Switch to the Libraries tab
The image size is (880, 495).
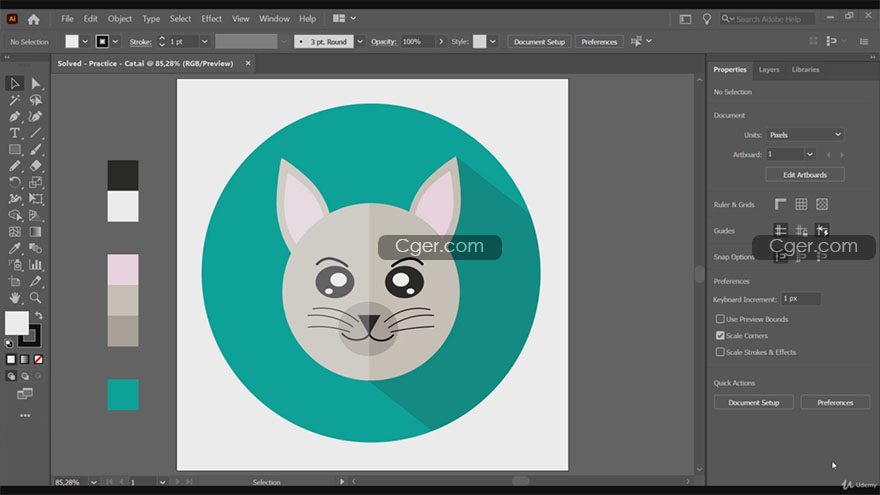click(805, 70)
